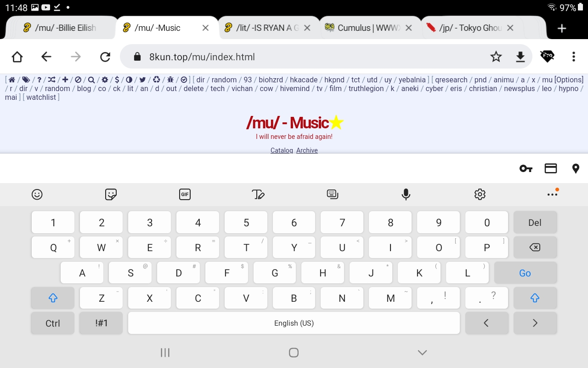
Task: Go to tech board link
Action: pyautogui.click(x=218, y=88)
